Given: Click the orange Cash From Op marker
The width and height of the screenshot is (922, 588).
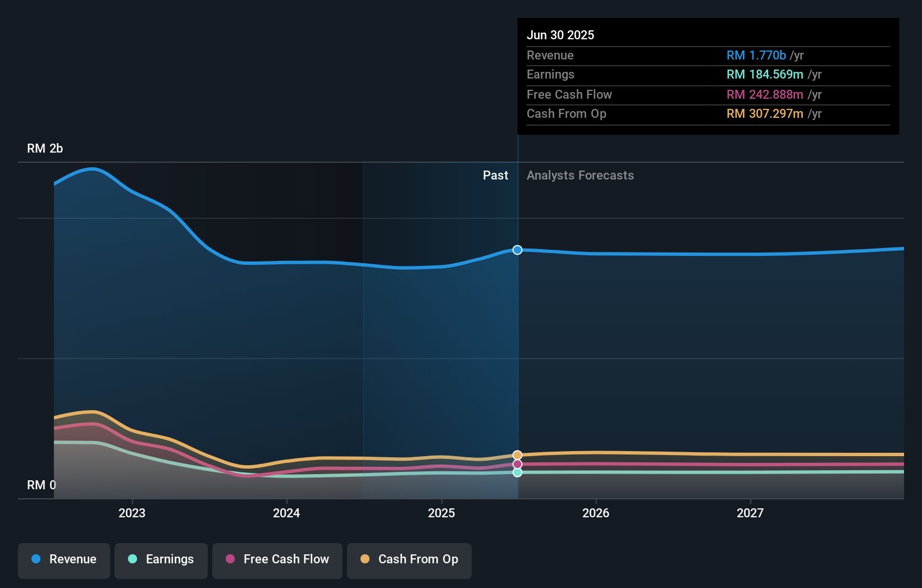Looking at the screenshot, I should 517,454.
